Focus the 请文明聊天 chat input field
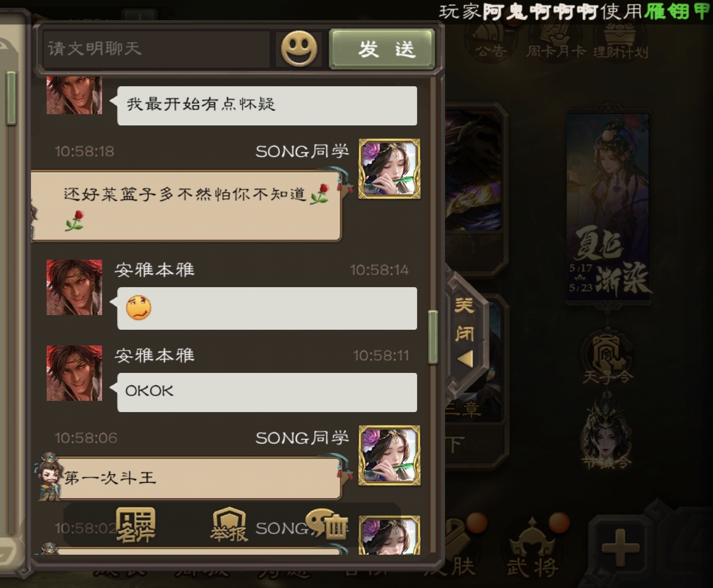The image size is (713, 588). click(x=156, y=49)
